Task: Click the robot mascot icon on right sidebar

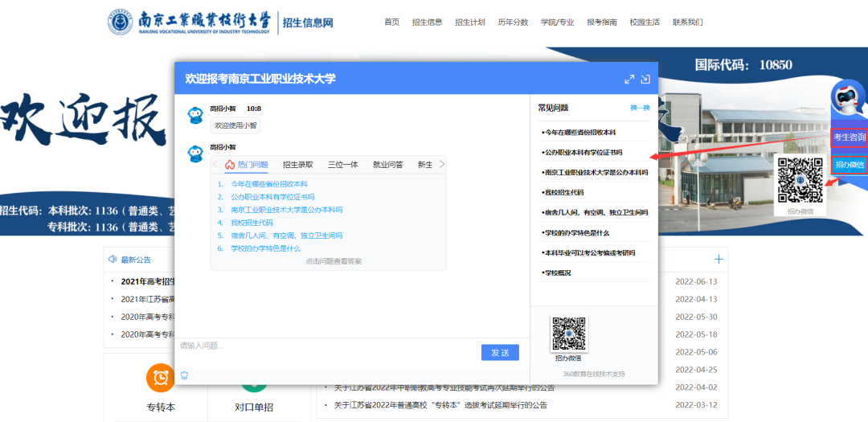Action: [847, 101]
